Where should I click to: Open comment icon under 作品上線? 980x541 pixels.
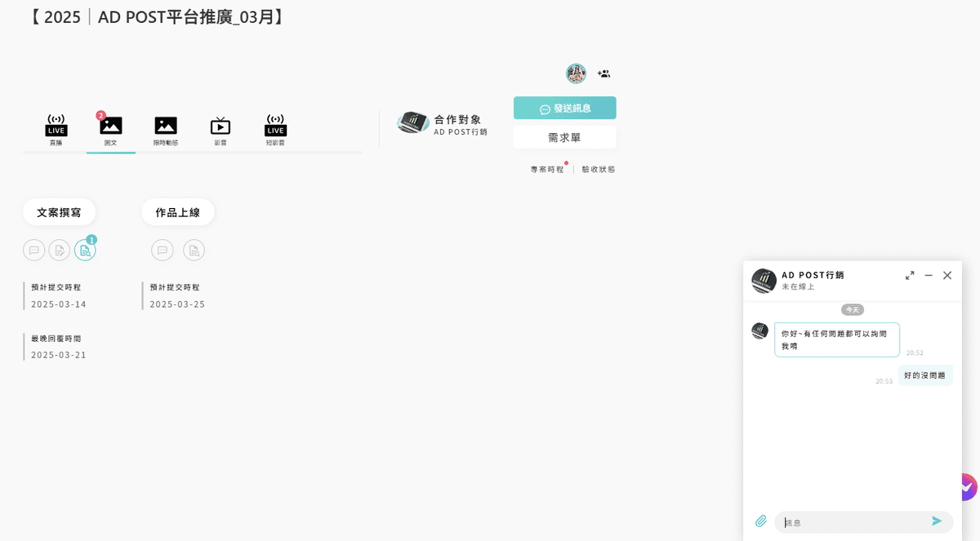click(162, 251)
